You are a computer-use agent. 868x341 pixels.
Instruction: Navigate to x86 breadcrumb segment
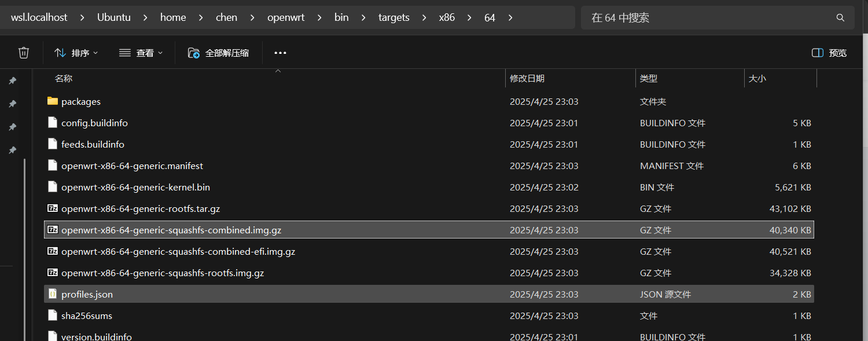447,17
